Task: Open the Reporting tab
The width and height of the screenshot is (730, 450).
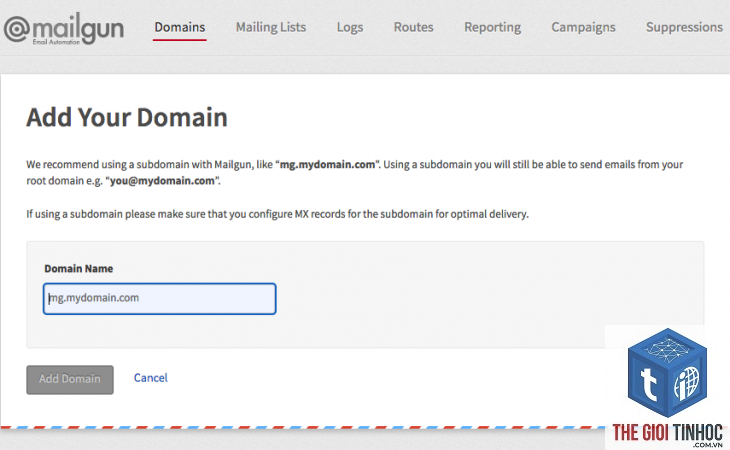Action: point(493,27)
